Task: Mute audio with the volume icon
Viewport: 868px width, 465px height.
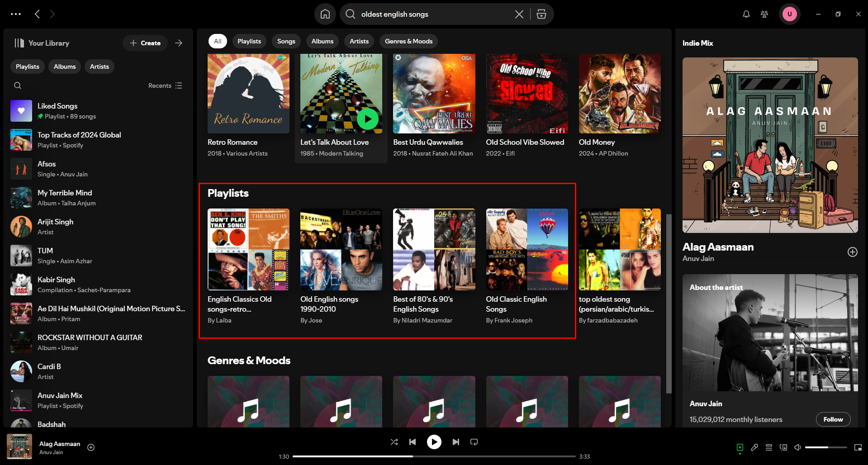Action: (797, 447)
